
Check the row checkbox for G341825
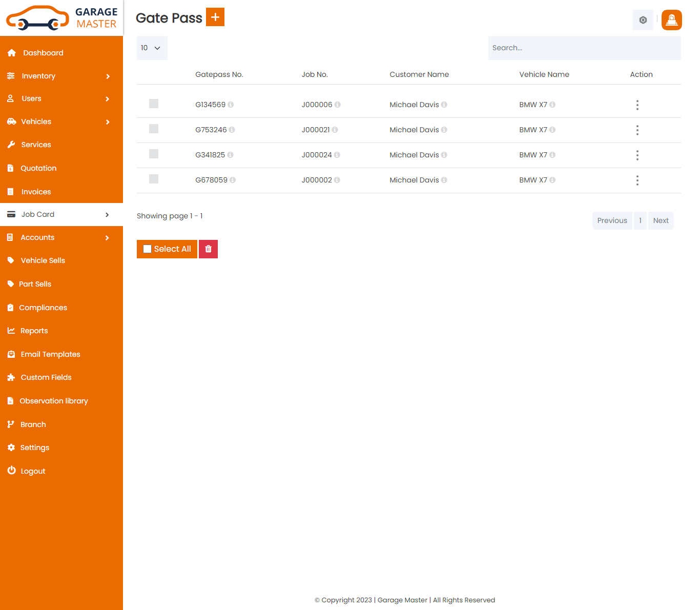click(x=154, y=154)
